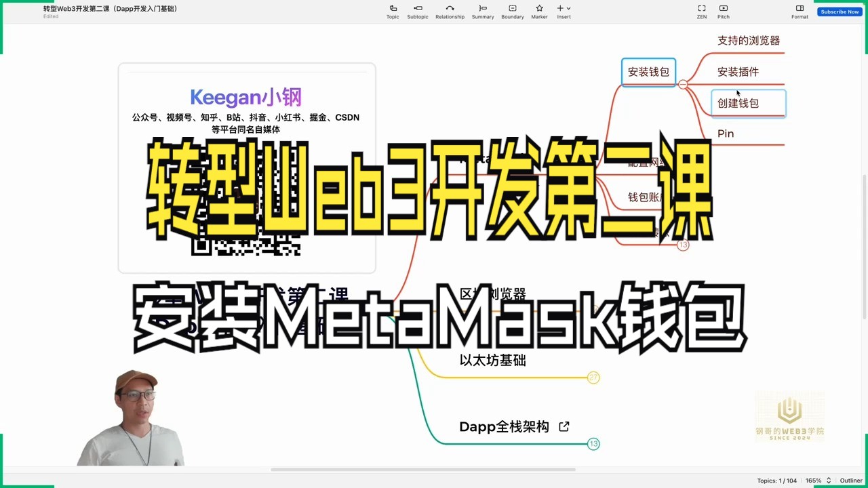Expand the 以太坊基础 branch count 27
This screenshot has height=488, width=868.
pos(593,378)
